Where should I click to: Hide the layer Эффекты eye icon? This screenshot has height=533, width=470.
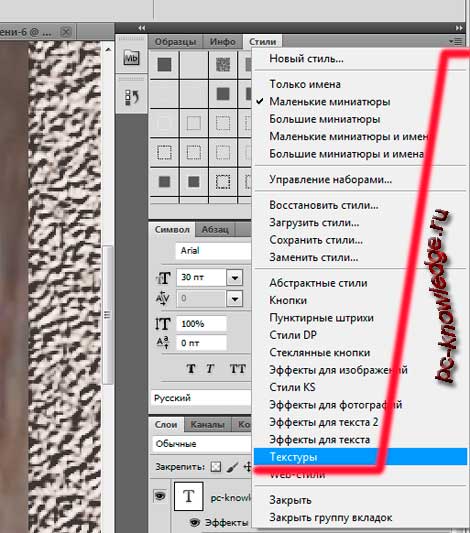point(195,522)
